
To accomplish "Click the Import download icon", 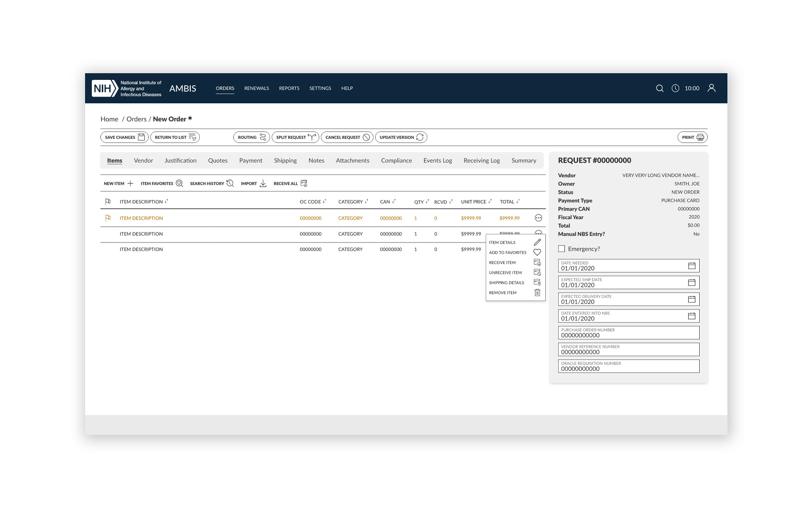I will coord(263,184).
